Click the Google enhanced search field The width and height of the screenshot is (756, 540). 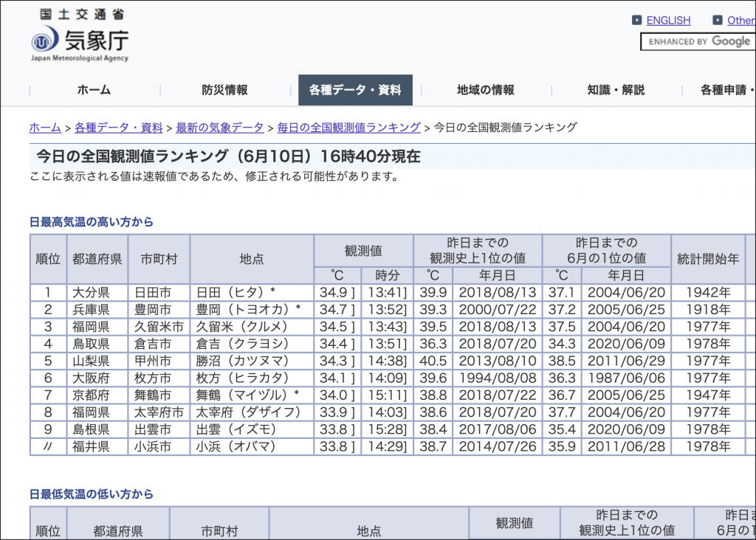pyautogui.click(x=698, y=41)
